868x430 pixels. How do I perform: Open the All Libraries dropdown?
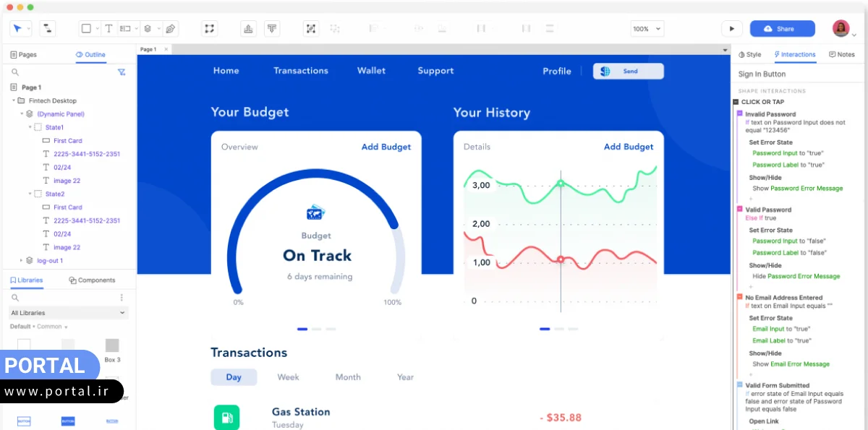pyautogui.click(x=69, y=313)
